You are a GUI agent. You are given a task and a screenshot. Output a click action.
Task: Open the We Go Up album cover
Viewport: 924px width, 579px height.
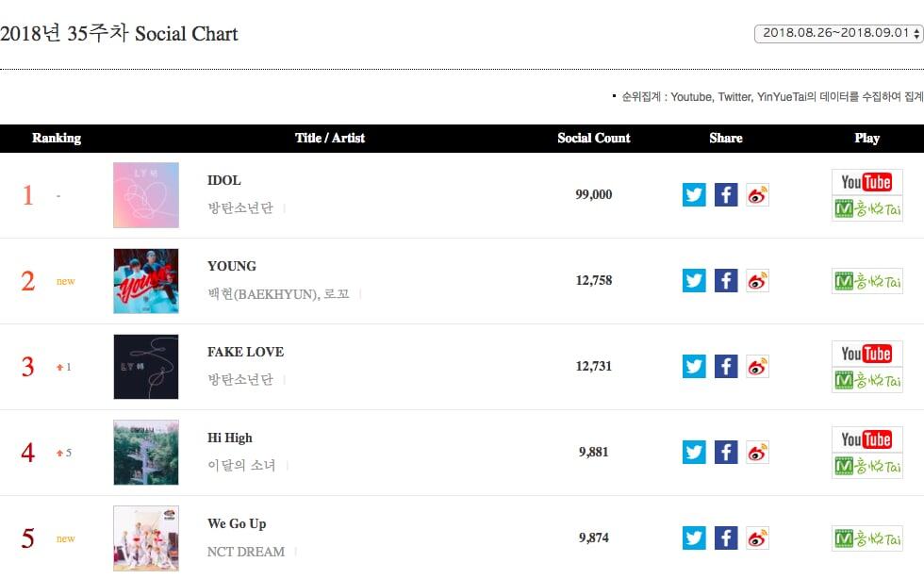[x=146, y=538]
